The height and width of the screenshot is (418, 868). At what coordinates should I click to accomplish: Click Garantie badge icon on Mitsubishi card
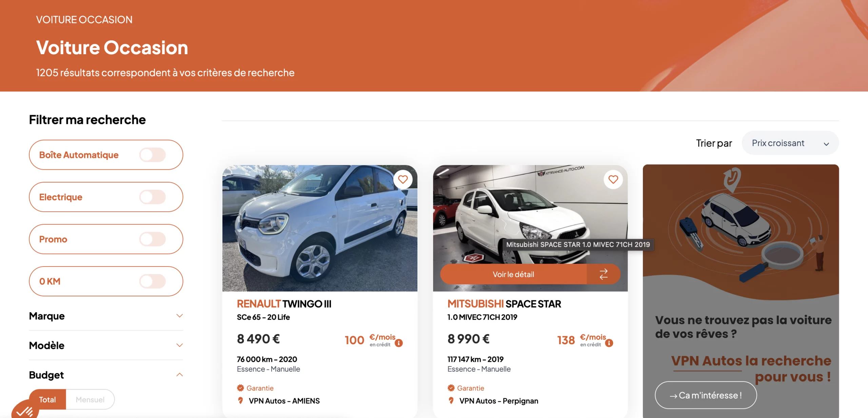(x=451, y=388)
